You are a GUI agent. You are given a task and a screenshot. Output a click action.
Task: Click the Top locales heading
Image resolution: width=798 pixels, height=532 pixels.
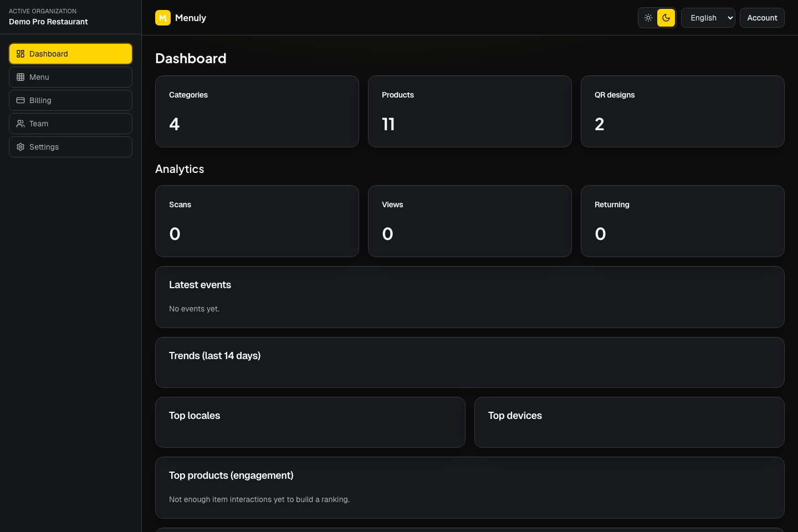[195, 416]
